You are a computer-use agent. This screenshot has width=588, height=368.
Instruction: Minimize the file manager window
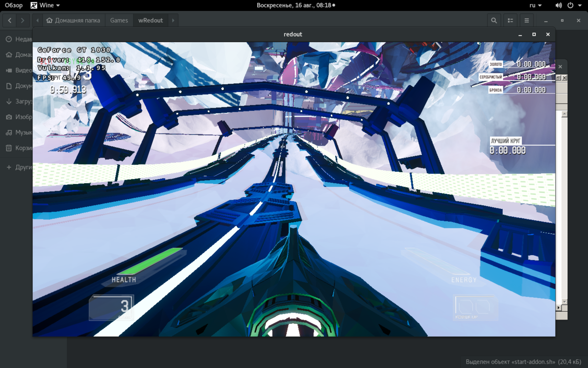tap(546, 21)
